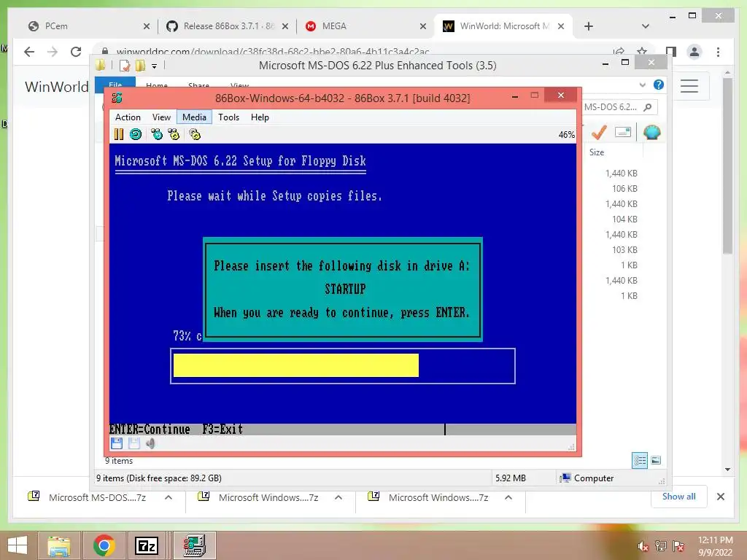The height and width of the screenshot is (560, 747).
Task: Click the 86Box sound speaker icon
Action: [x=150, y=443]
